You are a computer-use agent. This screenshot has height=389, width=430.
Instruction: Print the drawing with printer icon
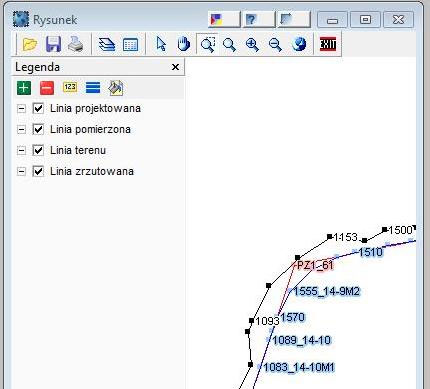(76, 44)
